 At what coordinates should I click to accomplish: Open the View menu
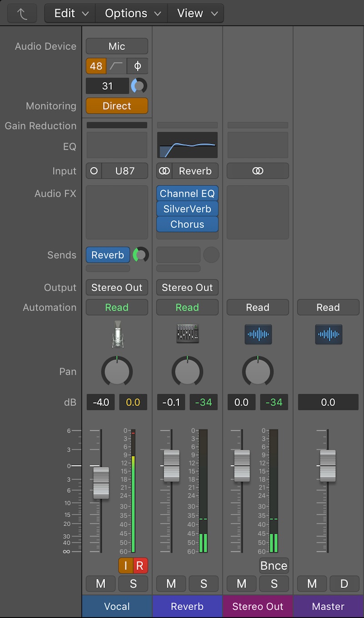coord(196,13)
